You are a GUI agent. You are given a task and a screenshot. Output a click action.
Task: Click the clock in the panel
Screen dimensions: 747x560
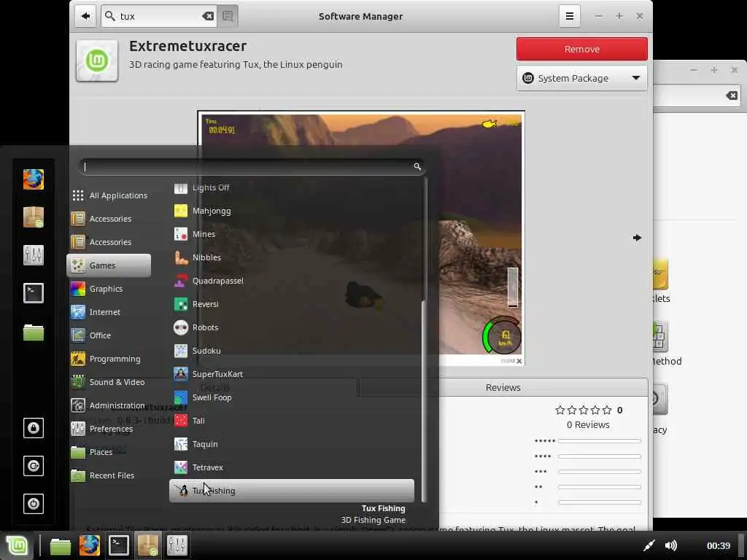[x=719, y=545]
